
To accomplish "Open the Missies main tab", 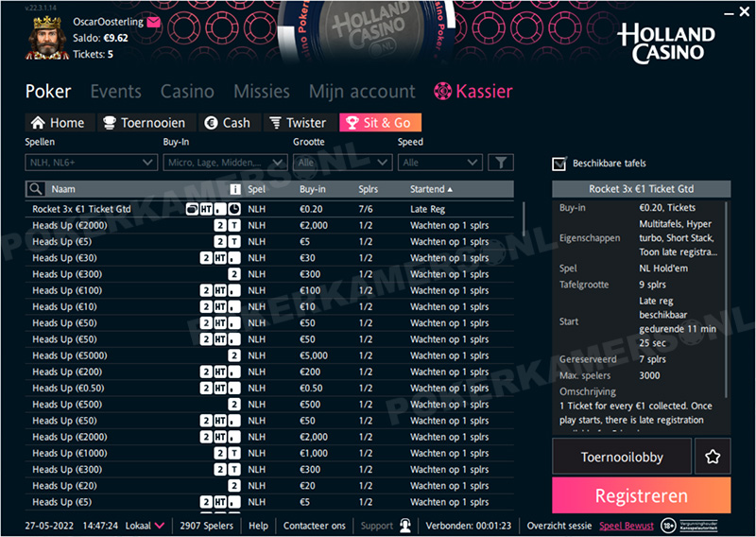I will pyautogui.click(x=262, y=91).
